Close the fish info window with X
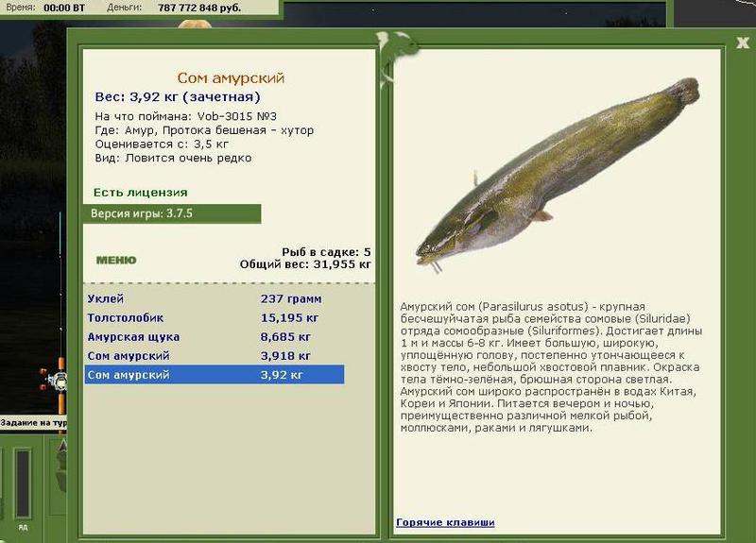The width and height of the screenshot is (756, 543). click(743, 42)
